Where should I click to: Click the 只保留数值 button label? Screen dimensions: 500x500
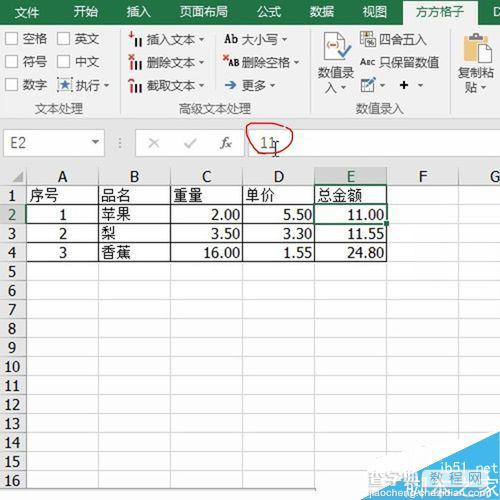coord(409,62)
